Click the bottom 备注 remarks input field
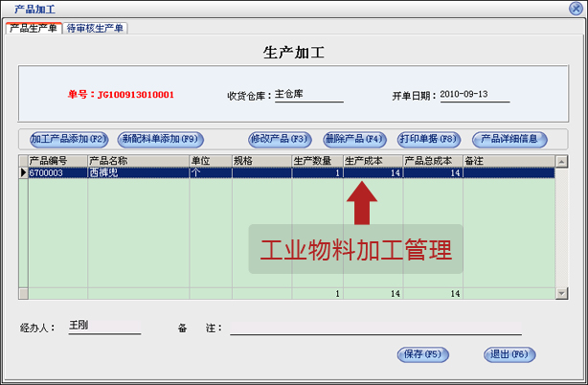 pos(373,327)
